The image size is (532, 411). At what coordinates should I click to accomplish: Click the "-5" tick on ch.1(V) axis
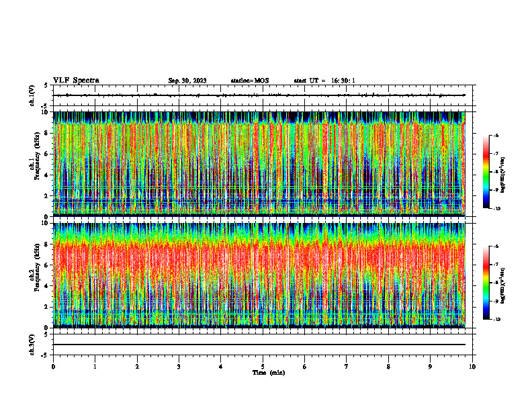pyautogui.click(x=44, y=106)
